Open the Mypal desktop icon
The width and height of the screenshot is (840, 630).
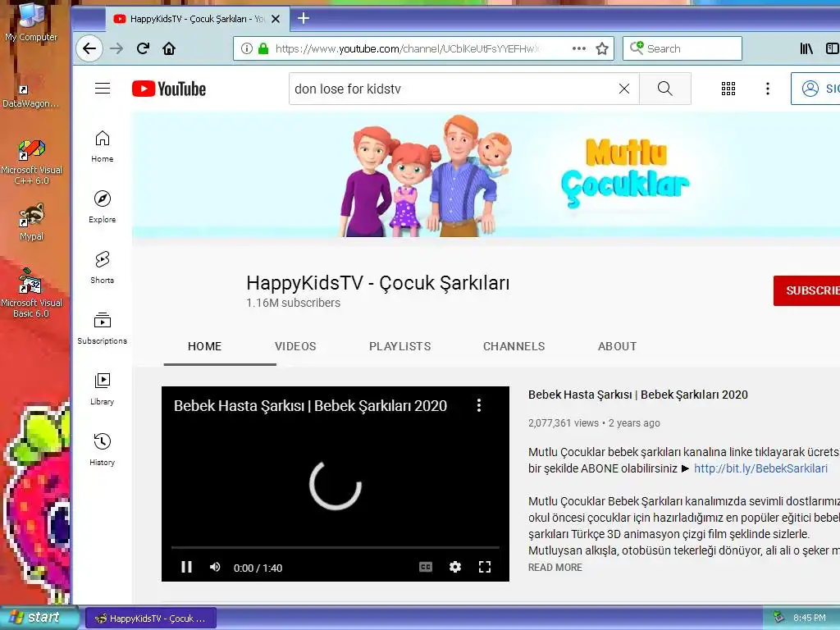32,221
